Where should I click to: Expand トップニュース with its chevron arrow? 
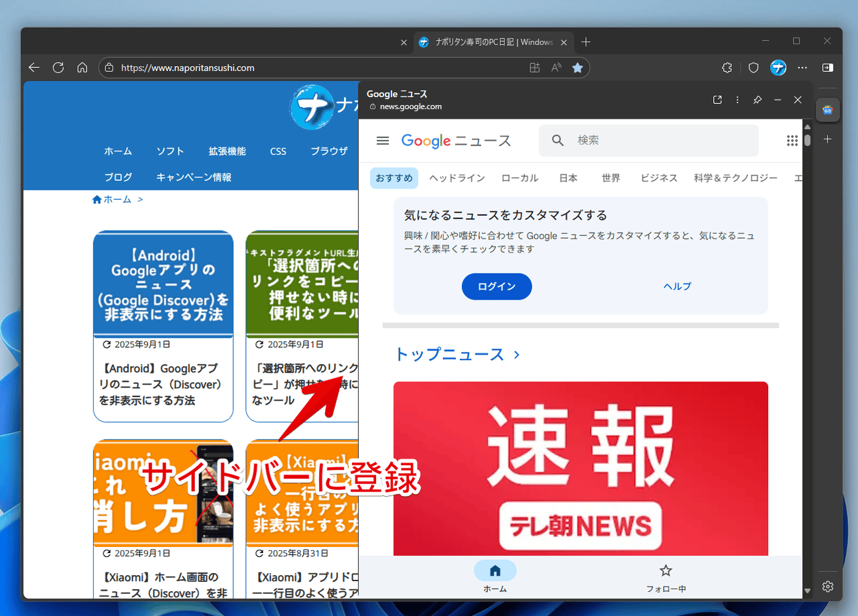coord(516,355)
